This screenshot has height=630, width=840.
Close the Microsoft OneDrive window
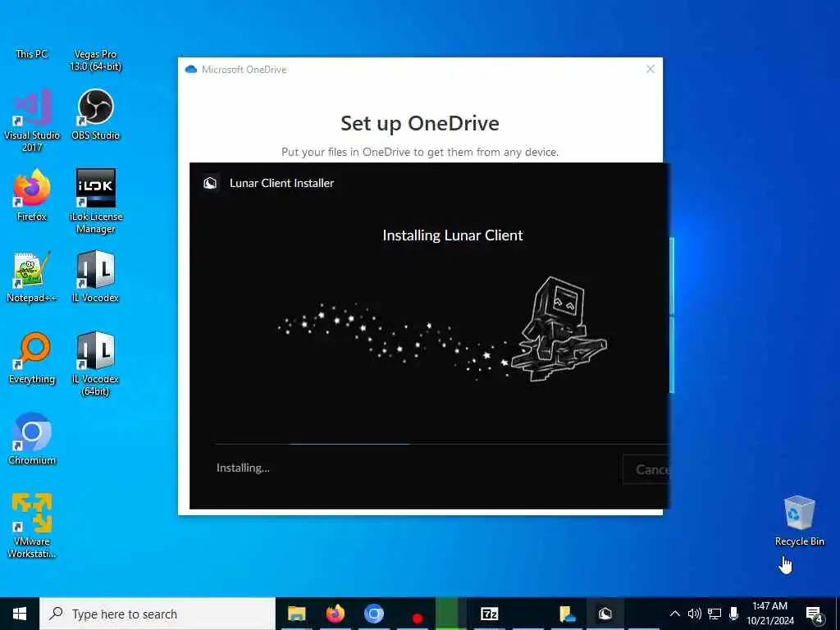[x=651, y=69]
